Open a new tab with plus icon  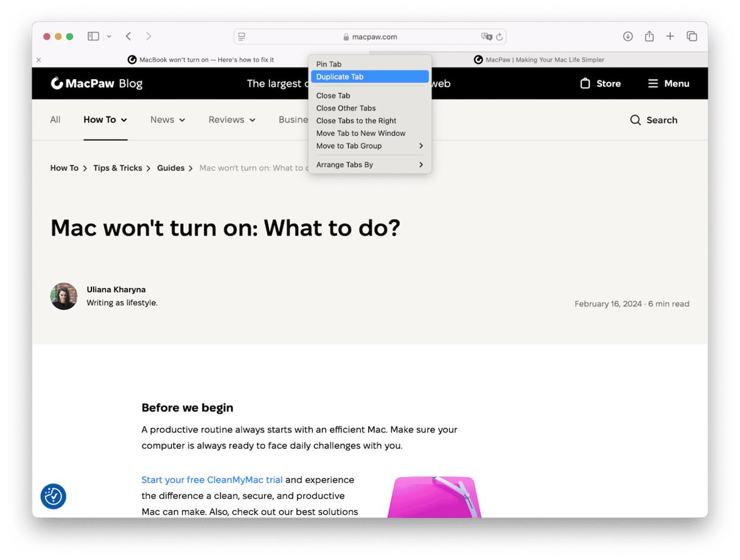[670, 37]
